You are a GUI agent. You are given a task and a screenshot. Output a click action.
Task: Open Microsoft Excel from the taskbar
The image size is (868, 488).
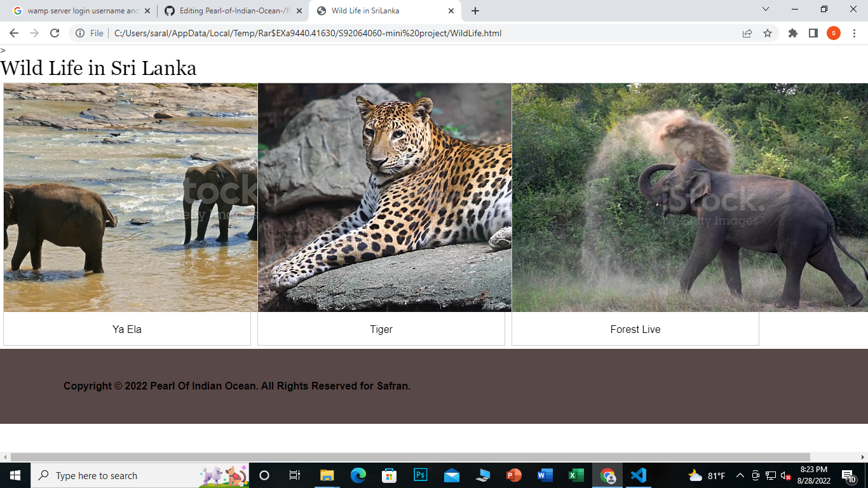[575, 475]
